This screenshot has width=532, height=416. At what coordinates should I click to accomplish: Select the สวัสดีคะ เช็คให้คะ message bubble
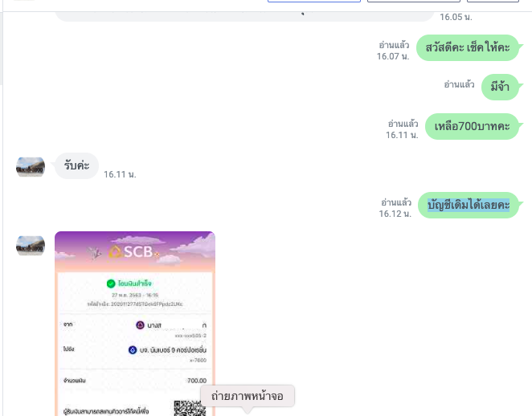coord(468,48)
